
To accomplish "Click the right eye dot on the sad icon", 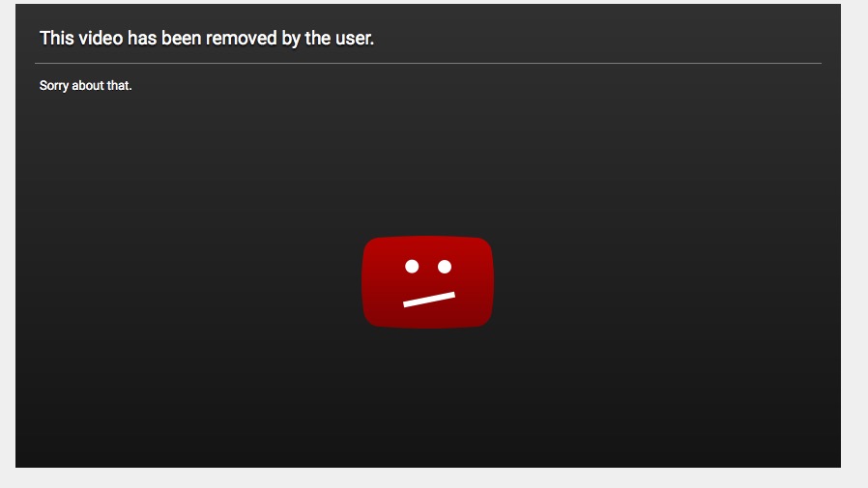I will (x=445, y=267).
